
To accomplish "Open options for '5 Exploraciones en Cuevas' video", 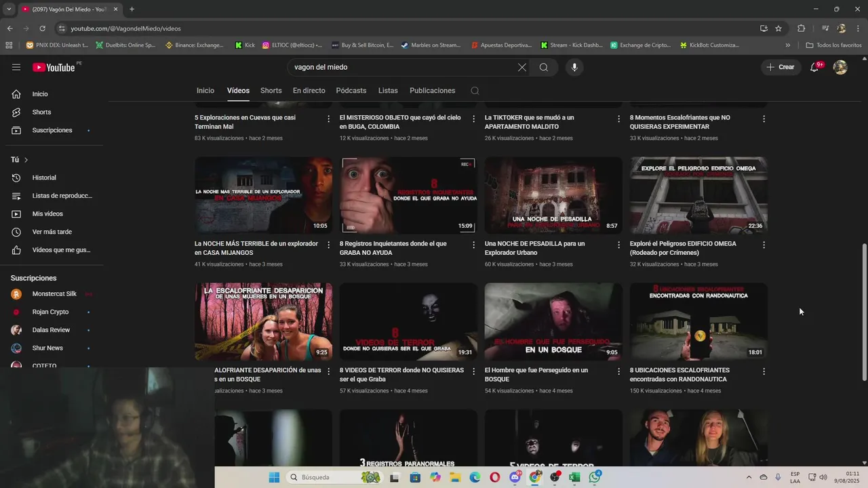I will pos(329,119).
